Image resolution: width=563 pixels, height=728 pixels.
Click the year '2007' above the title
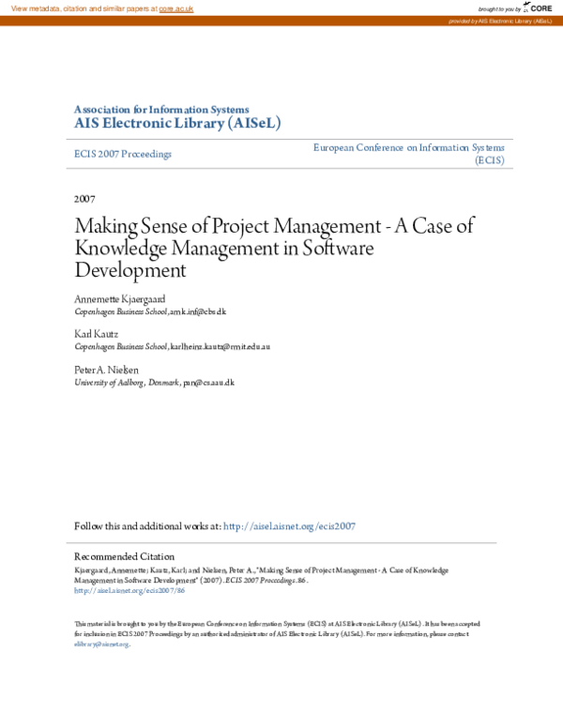point(84,199)
